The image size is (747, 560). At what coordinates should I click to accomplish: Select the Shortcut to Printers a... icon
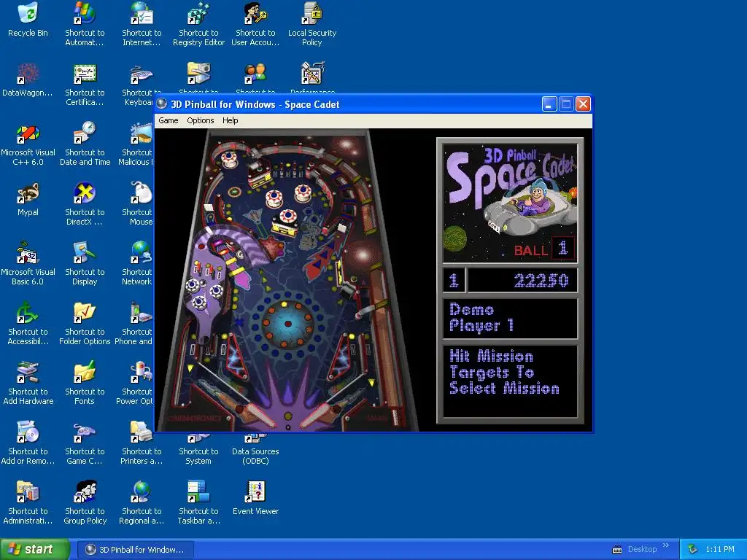click(x=142, y=443)
